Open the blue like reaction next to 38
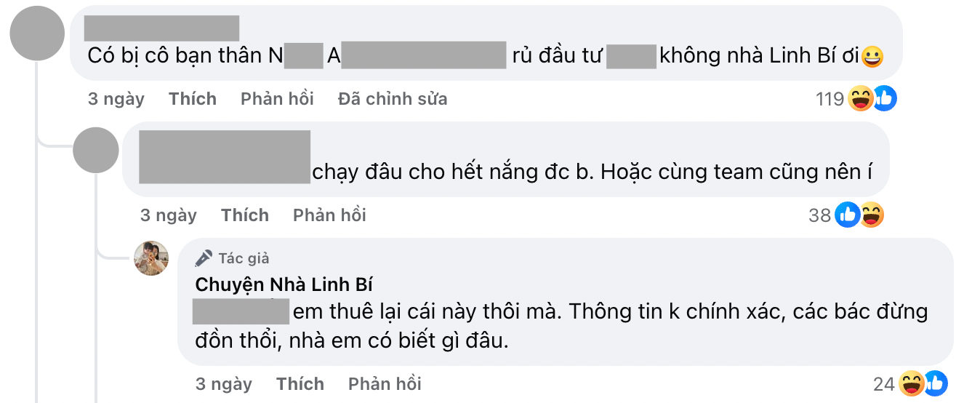This screenshot has height=403, width=980. tap(848, 215)
